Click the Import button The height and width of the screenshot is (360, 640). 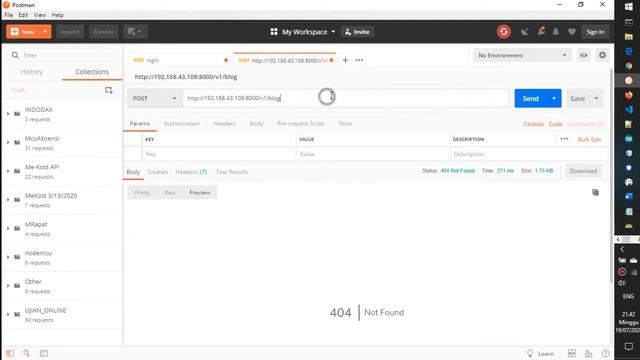70,32
